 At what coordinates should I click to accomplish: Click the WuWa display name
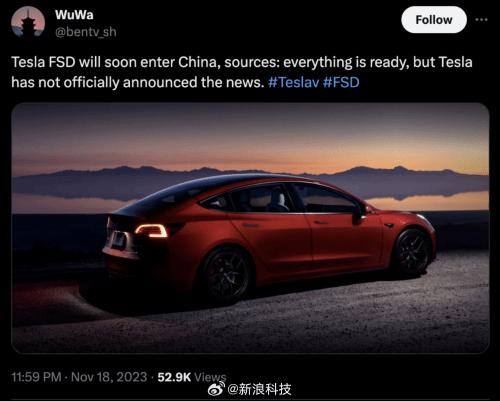pos(74,15)
